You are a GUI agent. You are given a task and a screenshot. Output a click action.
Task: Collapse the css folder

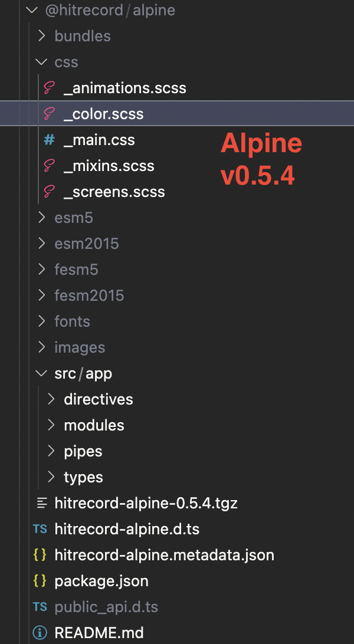(41, 62)
